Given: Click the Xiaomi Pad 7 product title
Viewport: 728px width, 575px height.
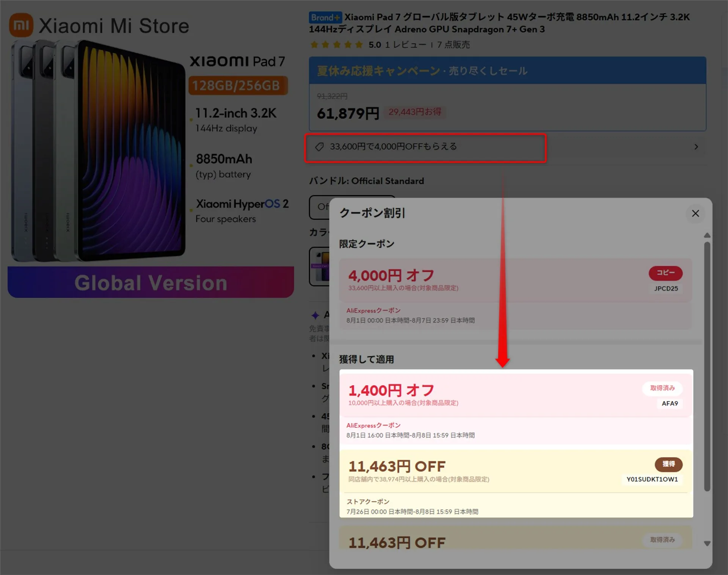Looking at the screenshot, I should click(x=499, y=23).
